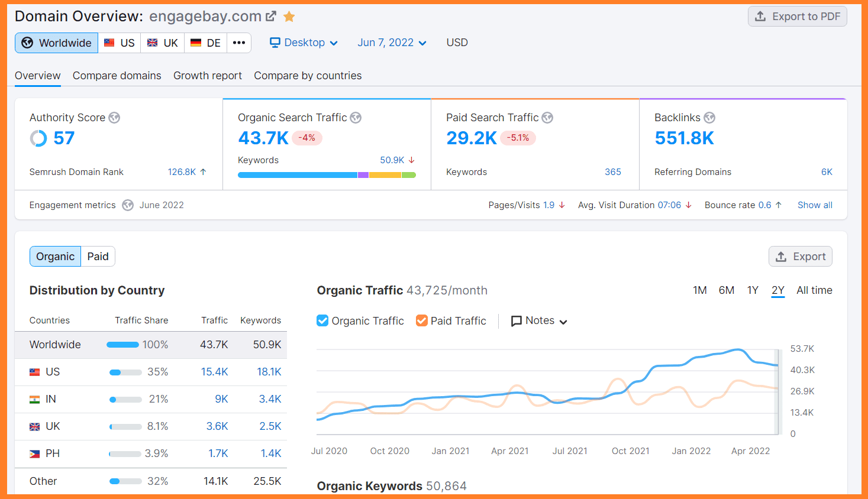Open the Compare domains tab
868x499 pixels.
[x=117, y=76]
